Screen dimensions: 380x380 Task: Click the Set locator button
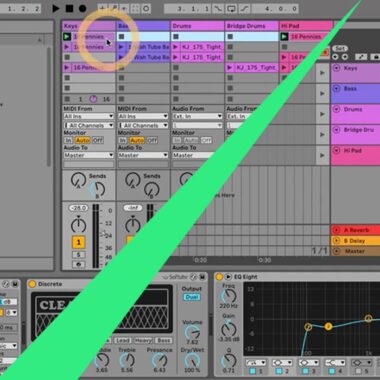340,49
